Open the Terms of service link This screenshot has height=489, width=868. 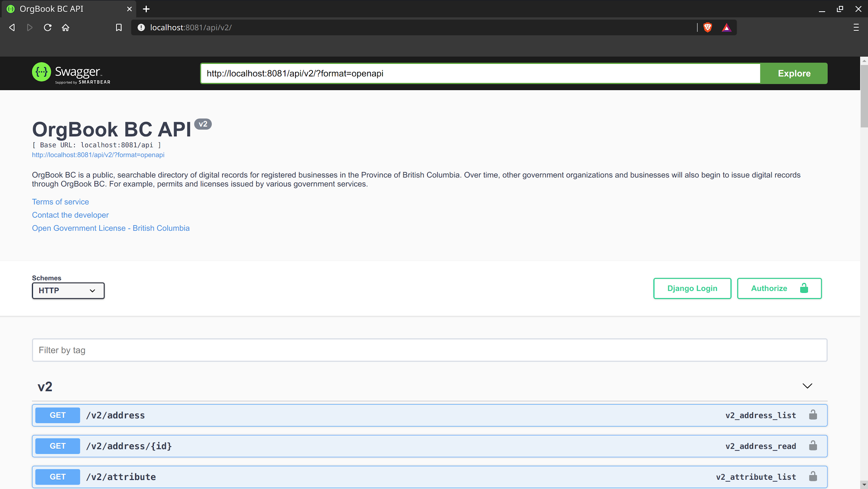point(60,202)
